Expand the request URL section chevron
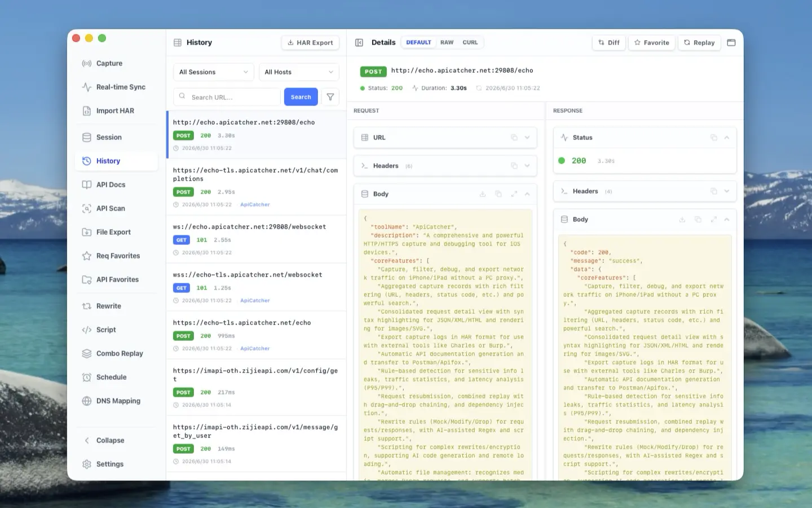The height and width of the screenshot is (508, 812). (x=527, y=137)
